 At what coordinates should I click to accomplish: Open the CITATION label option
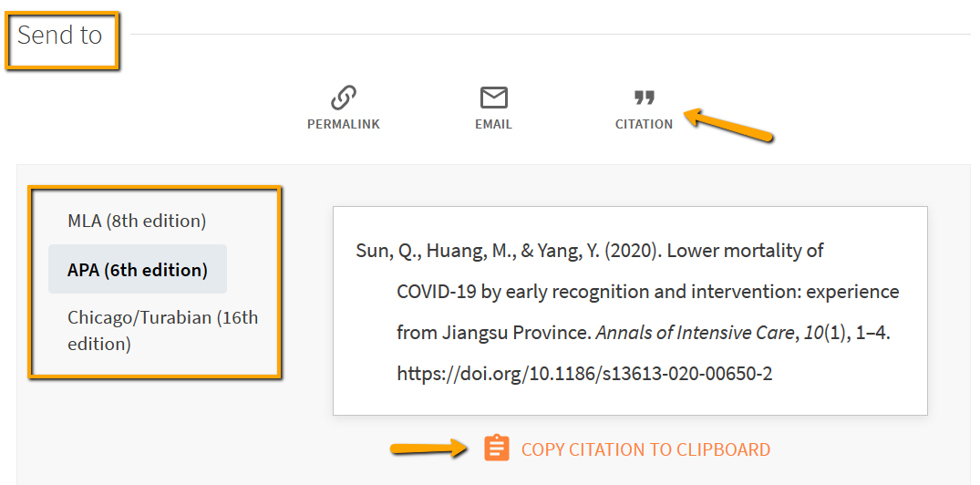(644, 124)
